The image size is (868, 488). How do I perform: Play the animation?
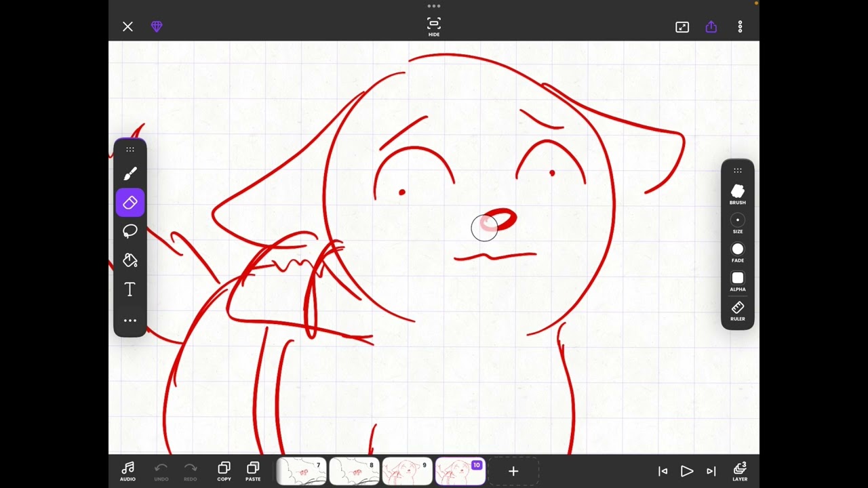click(x=686, y=471)
